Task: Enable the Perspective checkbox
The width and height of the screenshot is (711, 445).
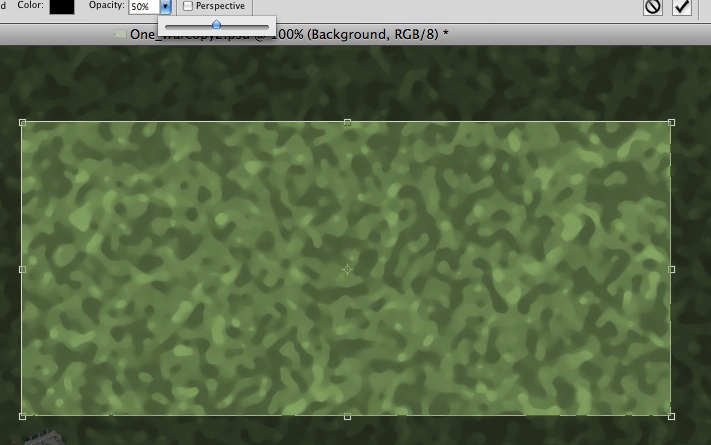Action: pyautogui.click(x=188, y=6)
